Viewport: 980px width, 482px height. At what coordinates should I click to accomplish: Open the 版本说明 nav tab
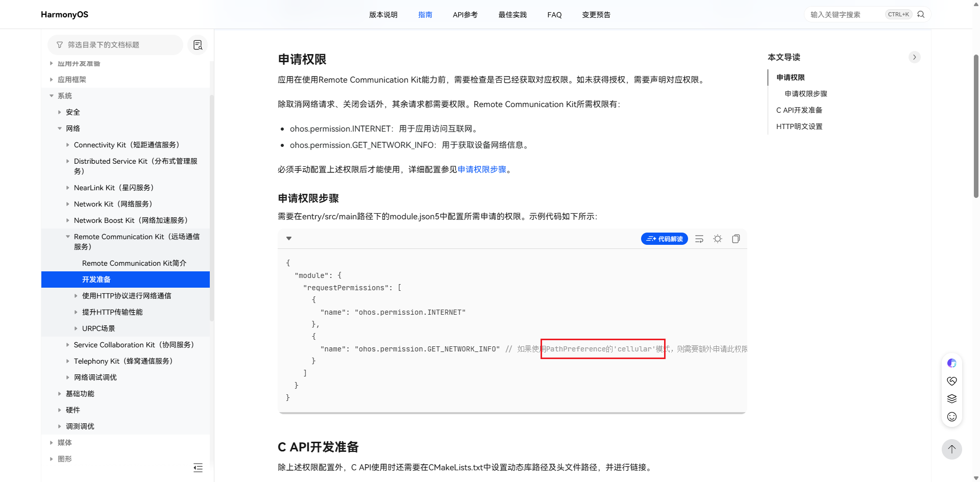[383, 15]
